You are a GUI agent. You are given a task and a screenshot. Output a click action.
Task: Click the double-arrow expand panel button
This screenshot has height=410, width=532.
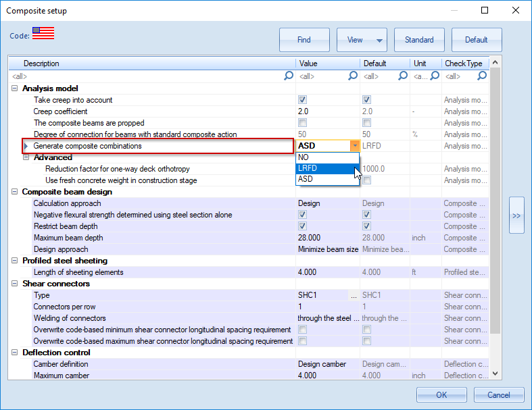pos(516,215)
